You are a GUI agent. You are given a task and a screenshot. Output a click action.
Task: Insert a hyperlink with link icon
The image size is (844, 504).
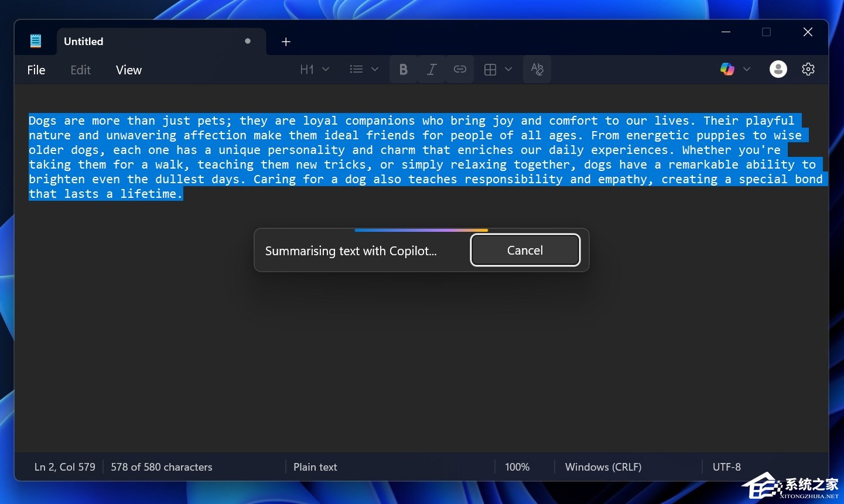pyautogui.click(x=460, y=70)
